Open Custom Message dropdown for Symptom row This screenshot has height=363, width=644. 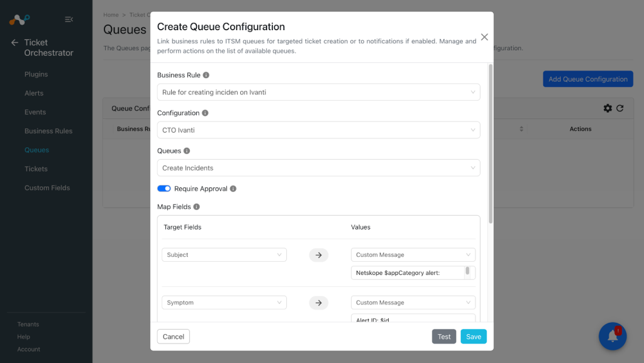pos(413,303)
